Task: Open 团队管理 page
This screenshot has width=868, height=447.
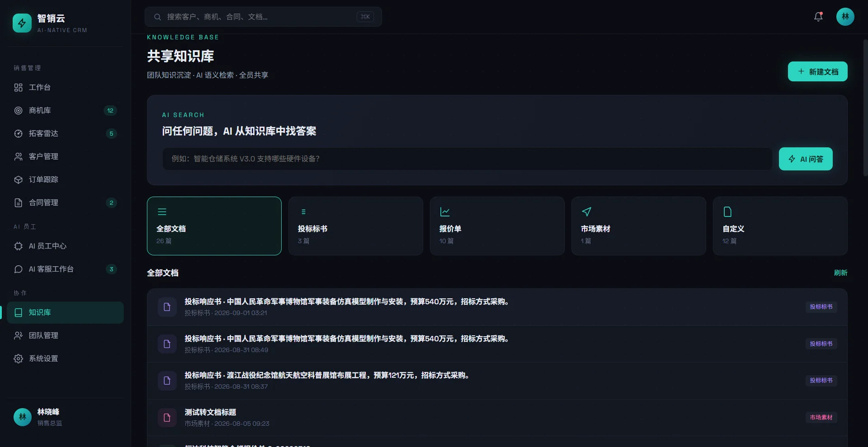Action: coord(65,335)
